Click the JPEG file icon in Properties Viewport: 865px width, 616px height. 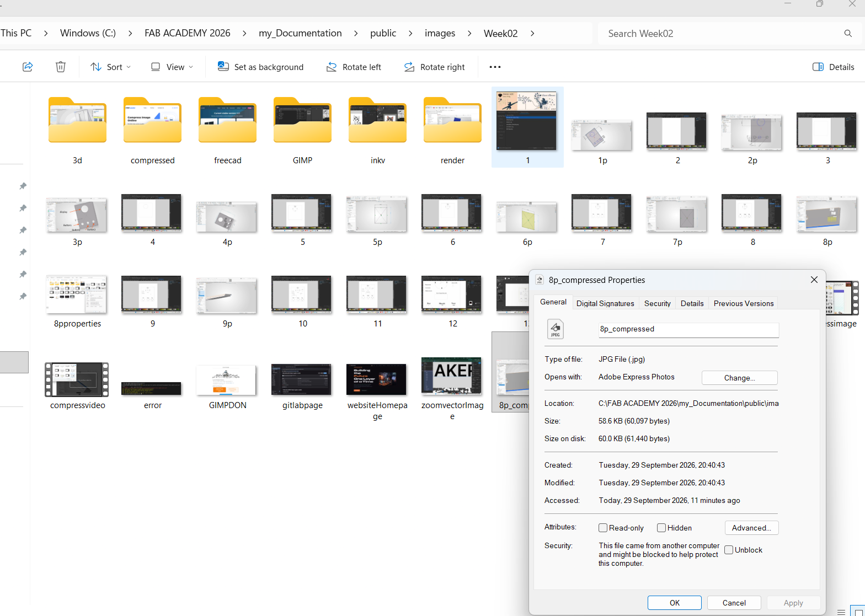[556, 329]
